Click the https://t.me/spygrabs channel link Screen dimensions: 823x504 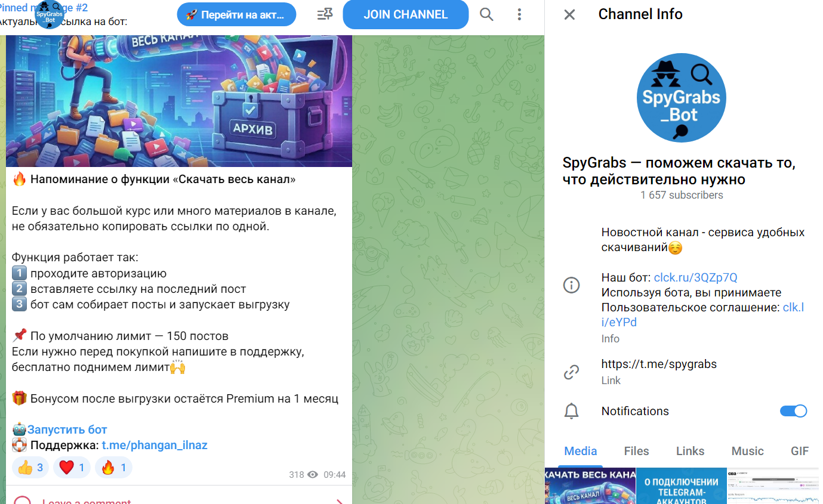tap(659, 364)
